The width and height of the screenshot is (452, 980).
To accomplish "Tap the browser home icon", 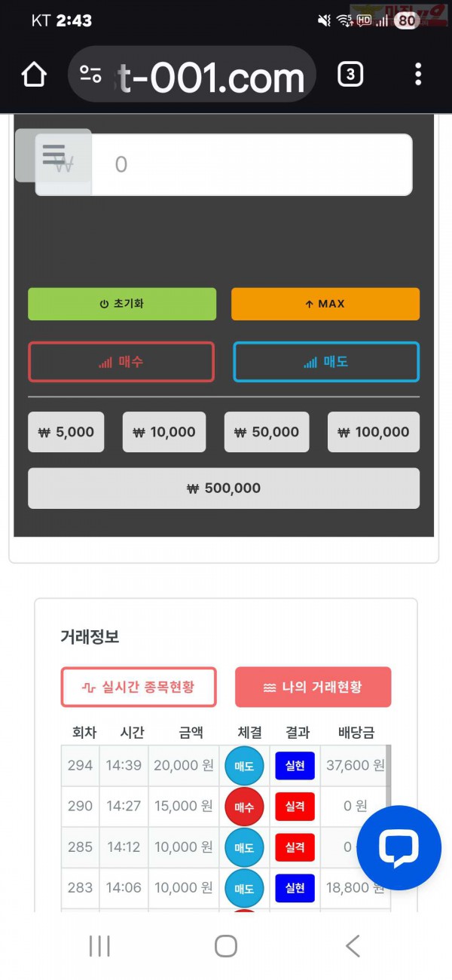I will (33, 74).
